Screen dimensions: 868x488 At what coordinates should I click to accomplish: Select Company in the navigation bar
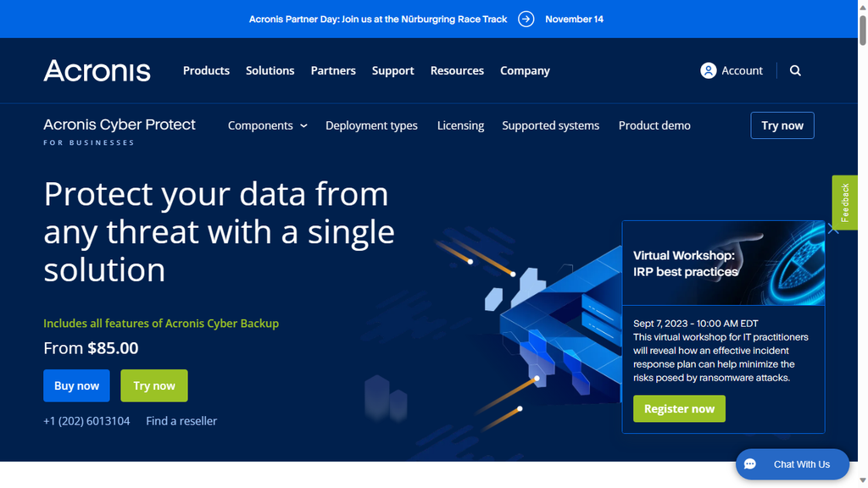[x=525, y=70]
